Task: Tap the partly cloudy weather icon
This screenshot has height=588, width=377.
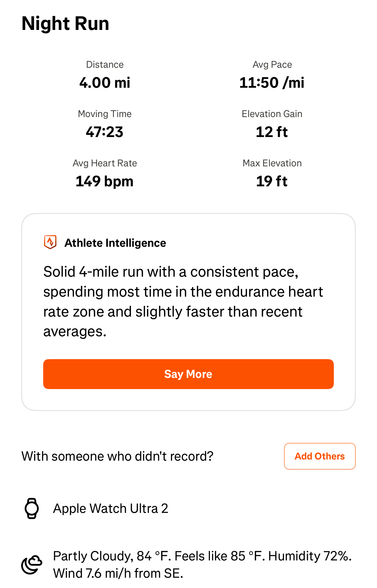Action: 32,564
